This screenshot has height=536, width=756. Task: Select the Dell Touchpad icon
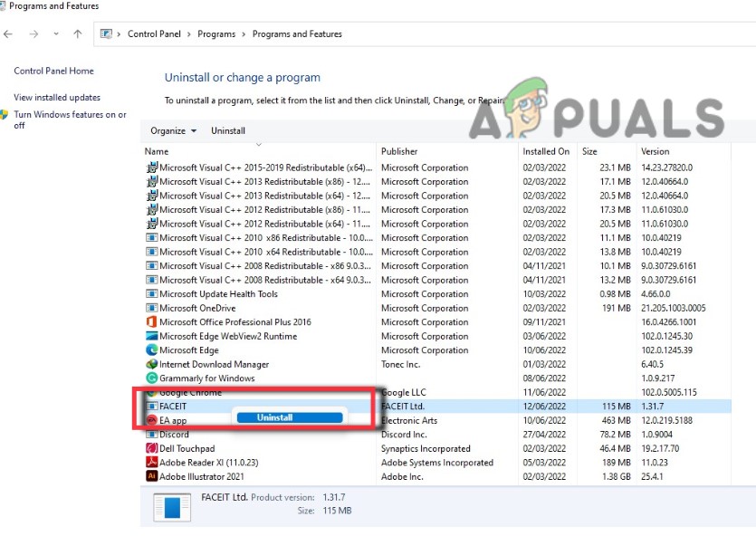[x=152, y=448]
